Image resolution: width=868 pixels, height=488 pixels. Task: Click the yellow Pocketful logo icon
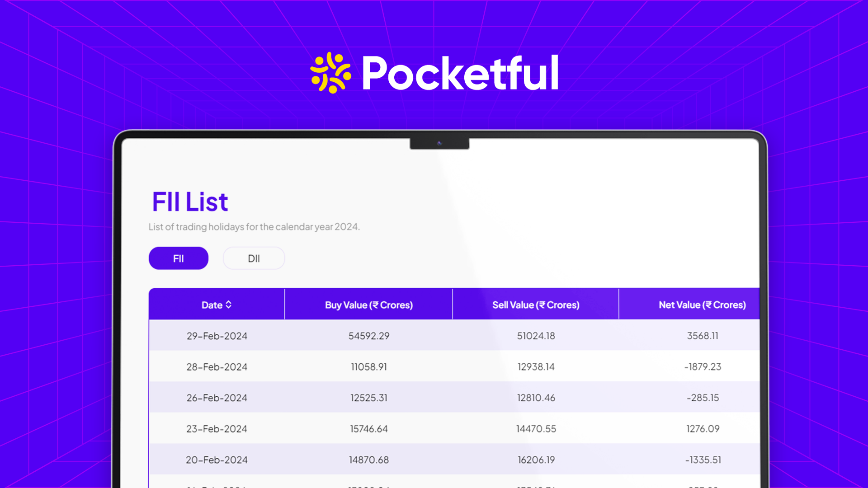pyautogui.click(x=330, y=73)
